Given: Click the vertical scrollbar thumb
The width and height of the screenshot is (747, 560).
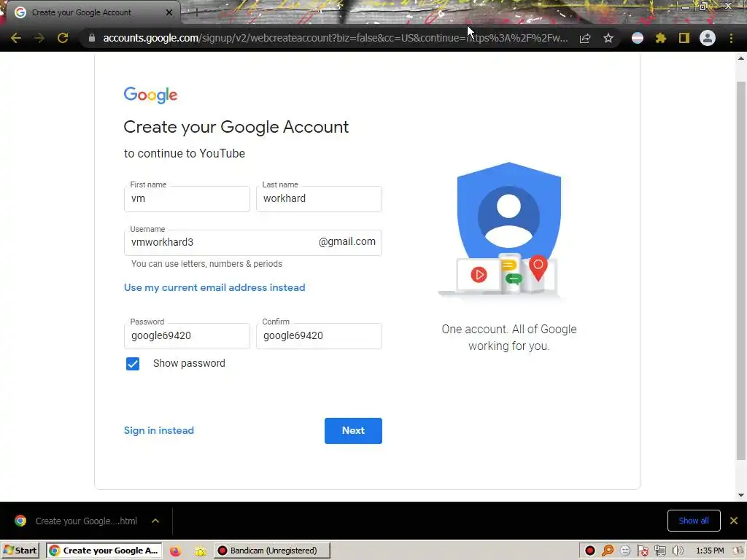Looking at the screenshot, I should tap(741, 271).
